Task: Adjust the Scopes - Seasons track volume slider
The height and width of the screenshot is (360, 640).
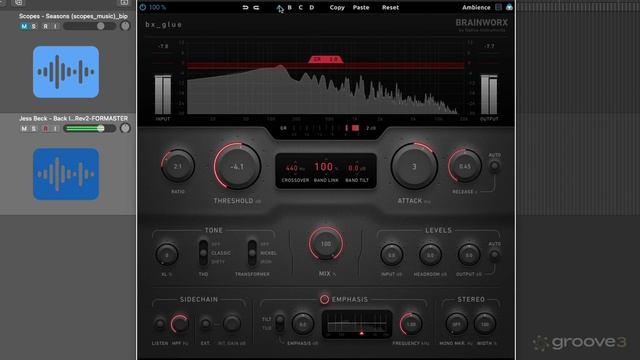Action: (x=90, y=26)
